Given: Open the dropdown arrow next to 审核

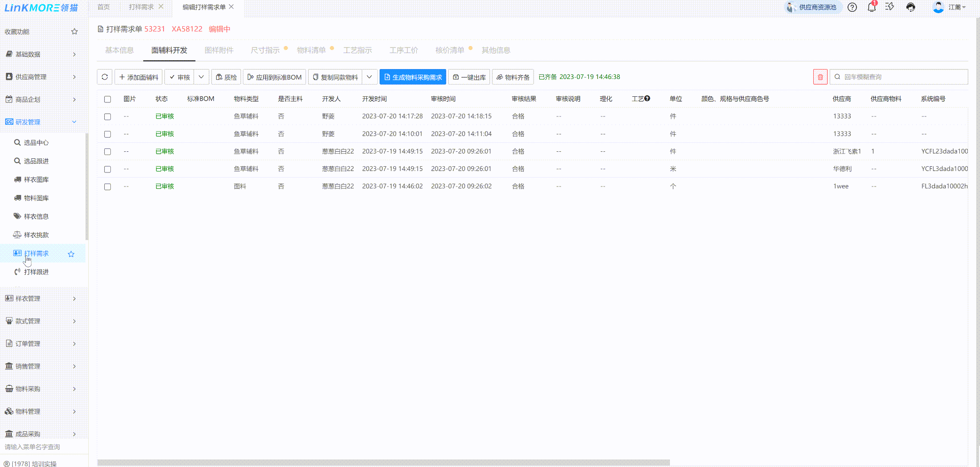Looking at the screenshot, I should click(x=201, y=77).
